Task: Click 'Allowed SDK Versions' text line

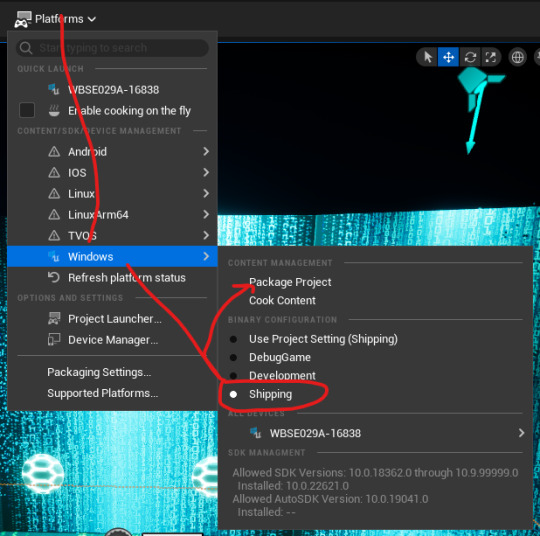Action: tap(375, 473)
